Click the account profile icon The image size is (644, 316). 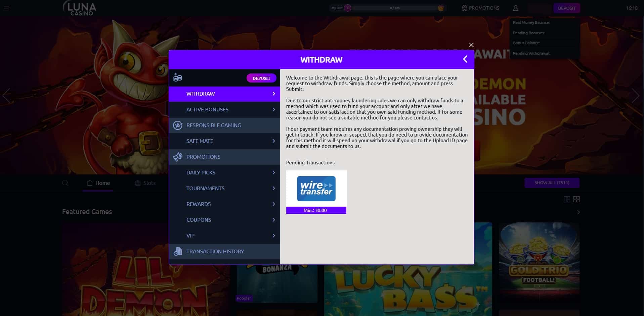[516, 8]
